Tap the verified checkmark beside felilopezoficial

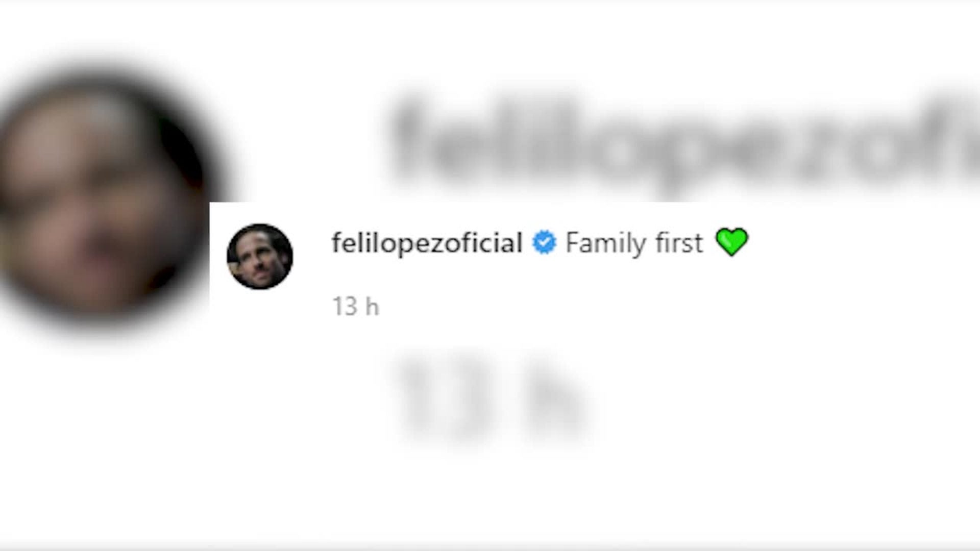544,242
